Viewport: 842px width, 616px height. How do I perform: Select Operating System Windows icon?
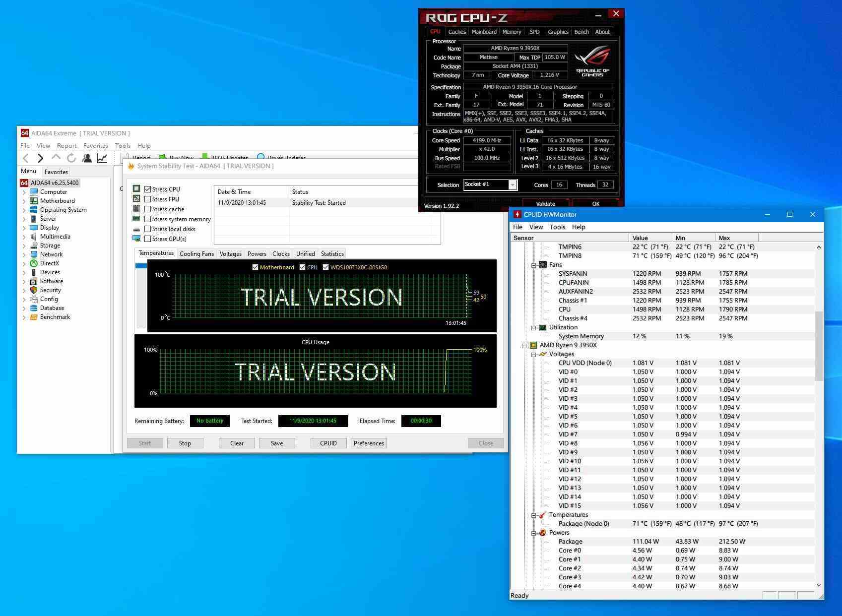(x=34, y=210)
